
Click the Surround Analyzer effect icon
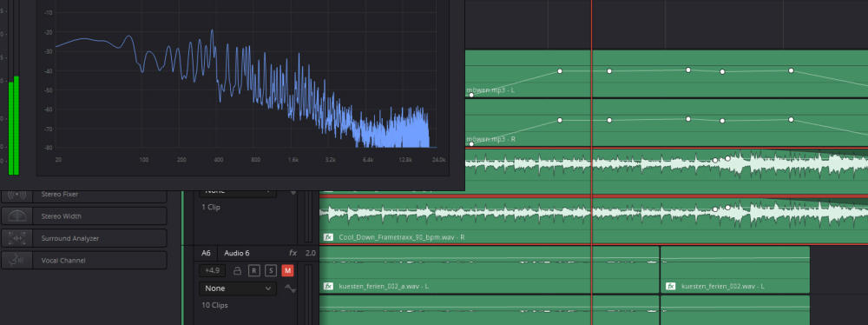point(17,238)
